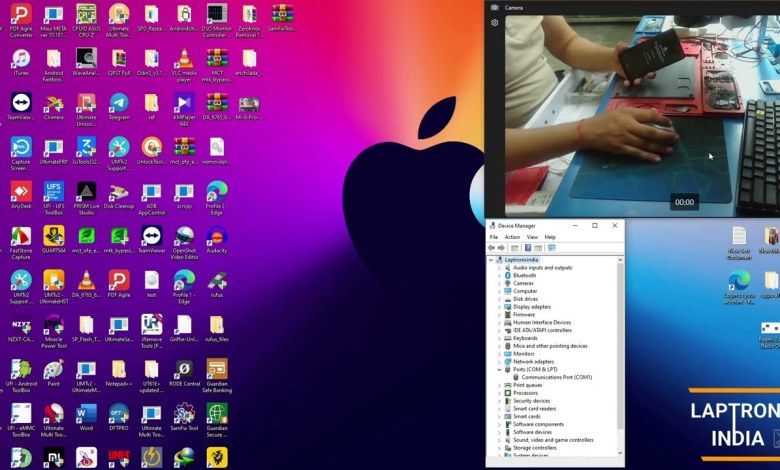Select the SamFw Tool gear shortcut
The width and height of the screenshot is (780, 470).
coord(184,417)
